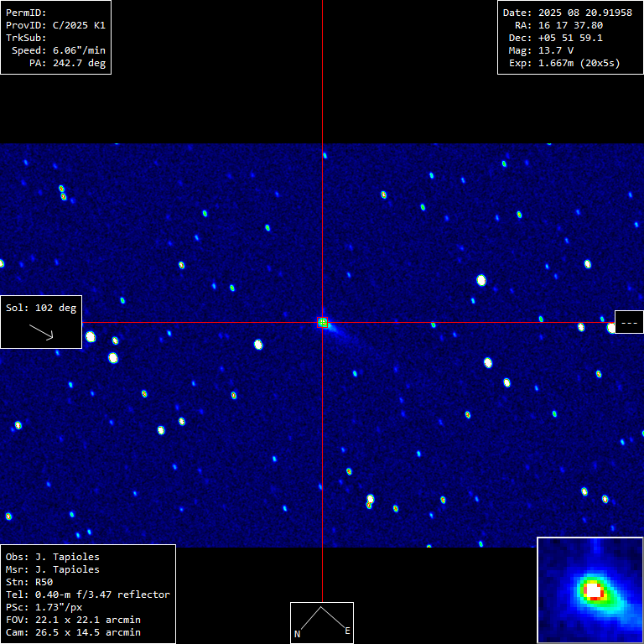Click the FOV 22.1 x 22.1 arcmin line

pos(74,620)
